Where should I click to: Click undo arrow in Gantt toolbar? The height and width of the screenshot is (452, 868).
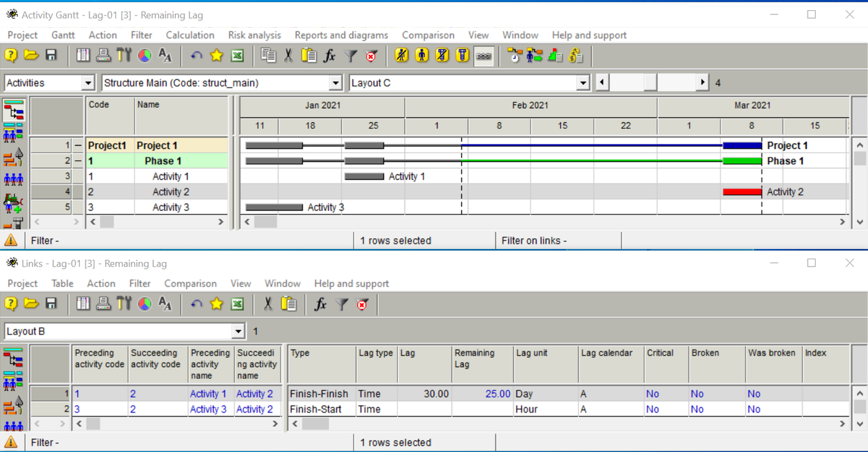coord(197,56)
